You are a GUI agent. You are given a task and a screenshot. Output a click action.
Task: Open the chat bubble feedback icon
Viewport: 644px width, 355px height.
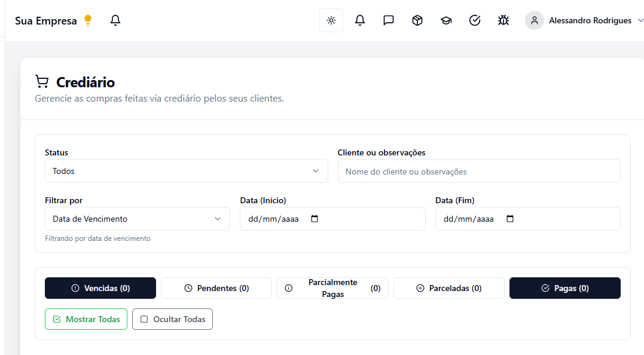coord(388,20)
